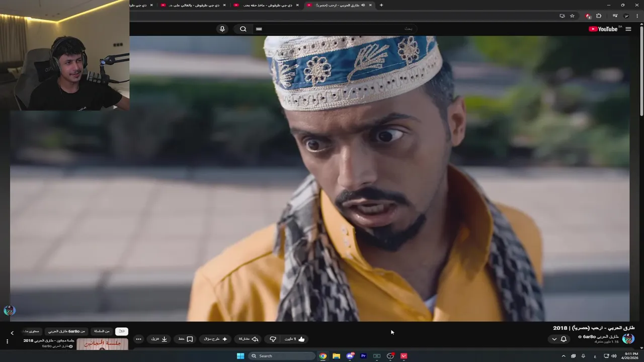Switch to tab طارق الحربي - ارحب
Viewport: 644px width, 362px height.
coord(340,5)
